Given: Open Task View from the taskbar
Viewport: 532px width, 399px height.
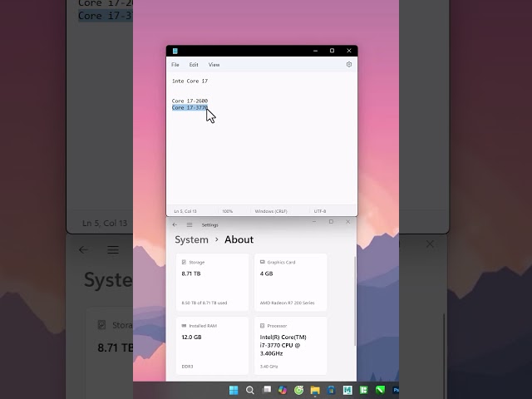Looking at the screenshot, I should point(267,390).
